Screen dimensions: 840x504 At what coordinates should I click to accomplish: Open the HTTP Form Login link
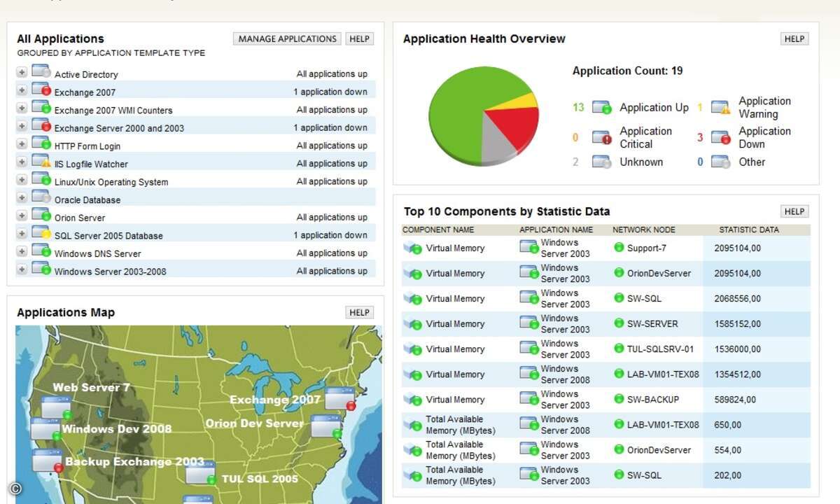coord(87,146)
